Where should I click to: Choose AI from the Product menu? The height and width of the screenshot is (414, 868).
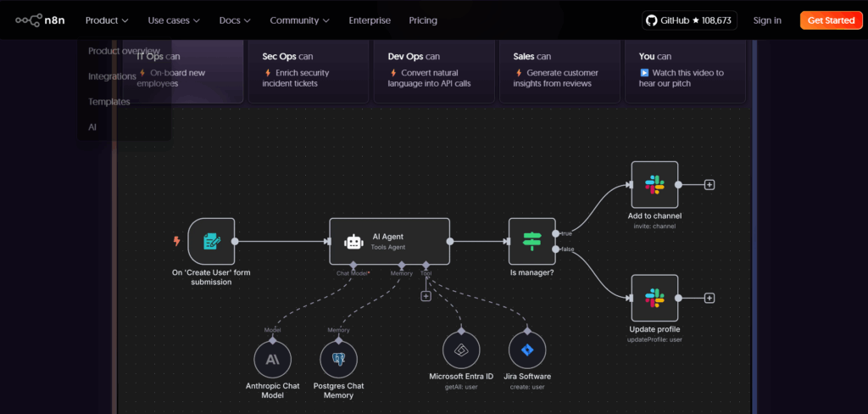(92, 127)
